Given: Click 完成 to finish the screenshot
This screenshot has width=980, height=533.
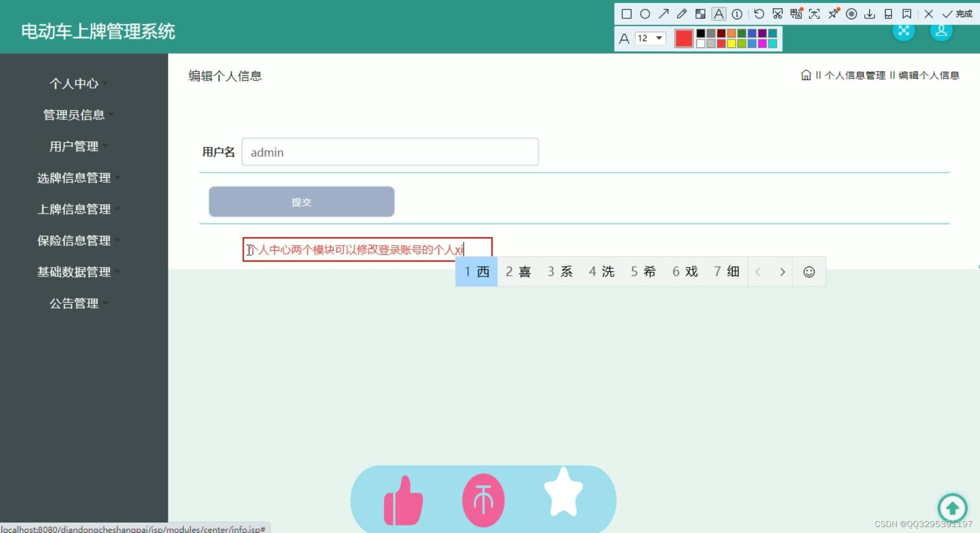Looking at the screenshot, I should pos(958,14).
